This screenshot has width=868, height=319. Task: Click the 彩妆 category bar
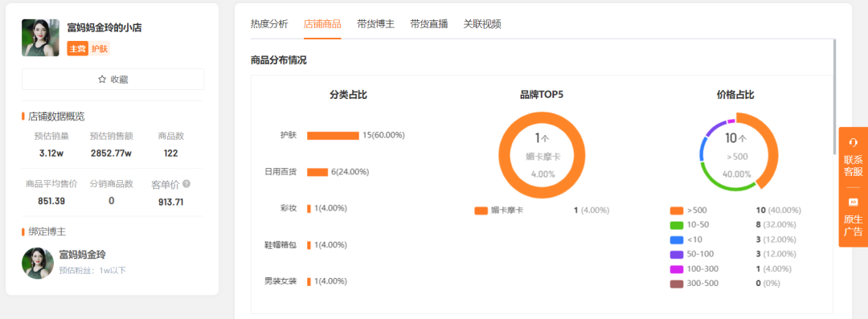309,209
